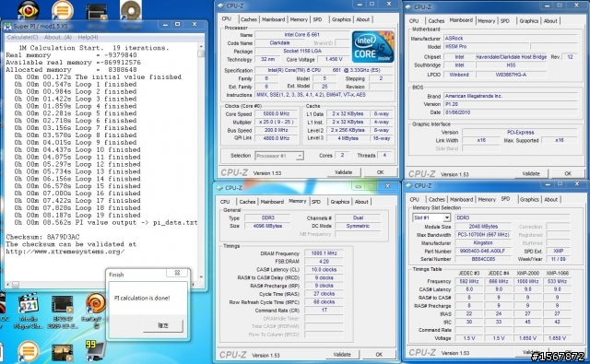
Task: Click the Checksum: 8A79D3AC line
Action: [x=43, y=237]
